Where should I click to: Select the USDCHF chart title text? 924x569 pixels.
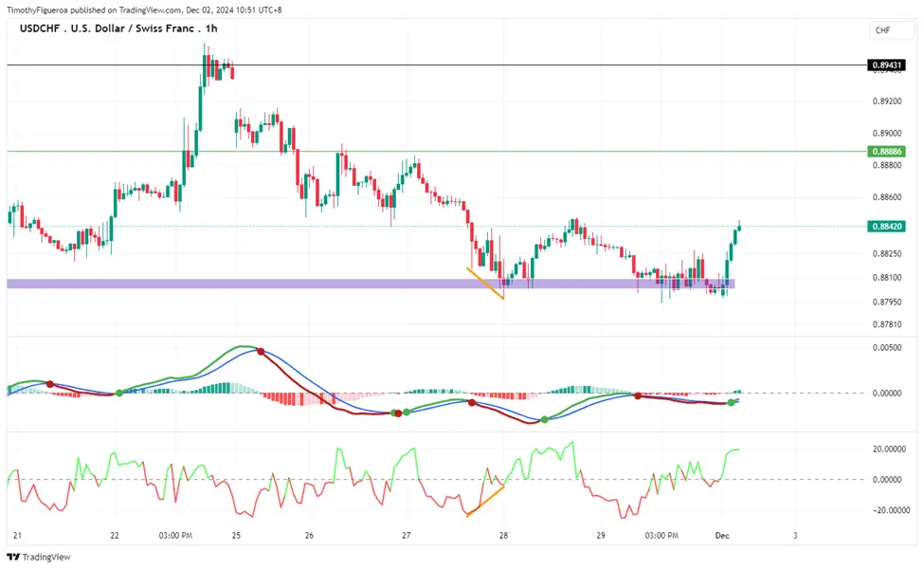(x=118, y=28)
